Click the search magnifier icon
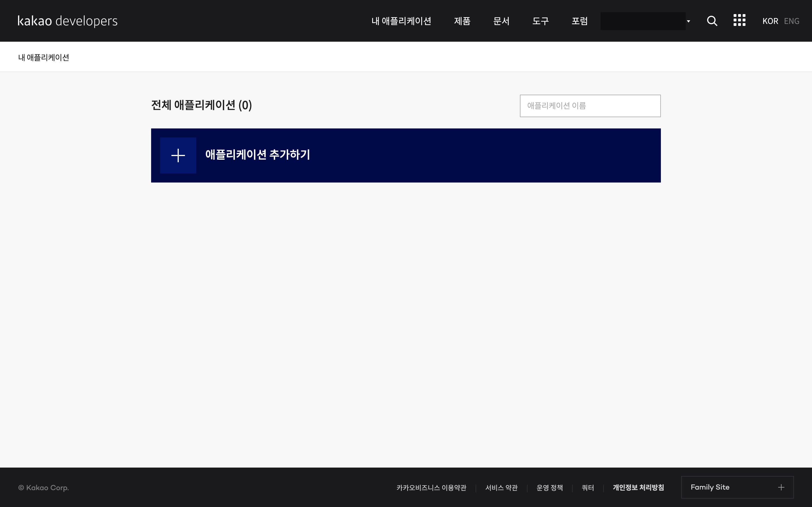 (712, 21)
